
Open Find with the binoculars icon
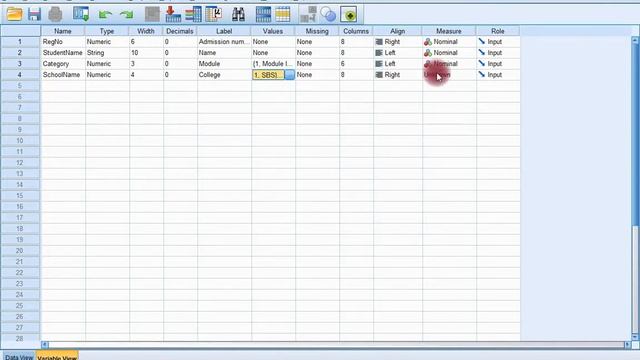(x=238, y=15)
